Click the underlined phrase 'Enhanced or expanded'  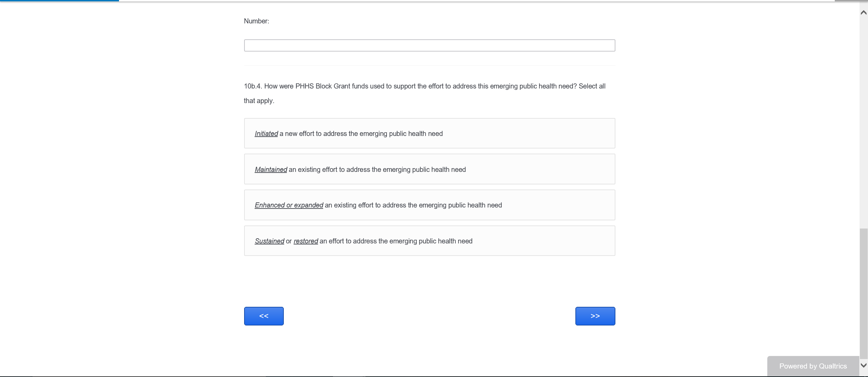(x=289, y=205)
